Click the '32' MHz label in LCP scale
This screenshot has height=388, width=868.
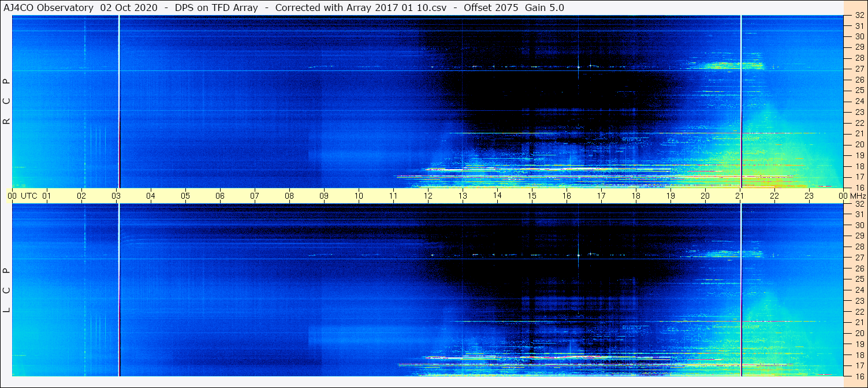click(859, 204)
